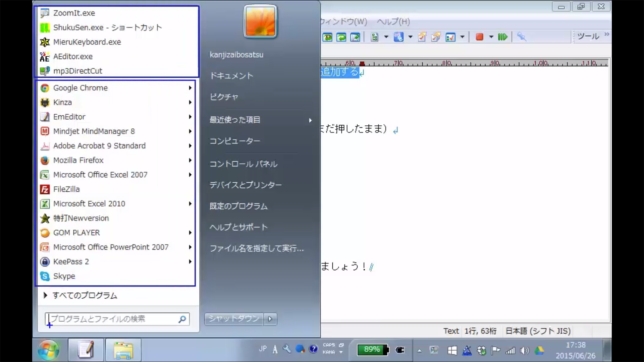Open Skype from the Start menu
Screen dimensions: 644x362
(x=64, y=276)
